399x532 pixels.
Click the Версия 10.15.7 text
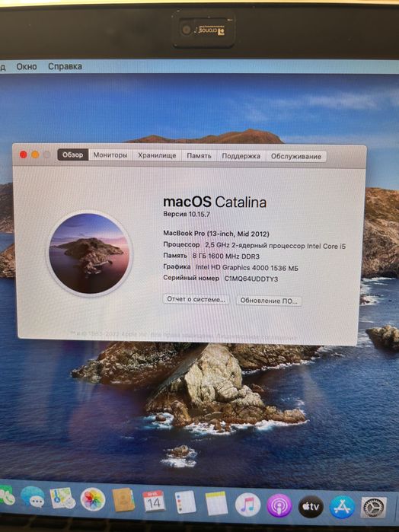(x=187, y=214)
